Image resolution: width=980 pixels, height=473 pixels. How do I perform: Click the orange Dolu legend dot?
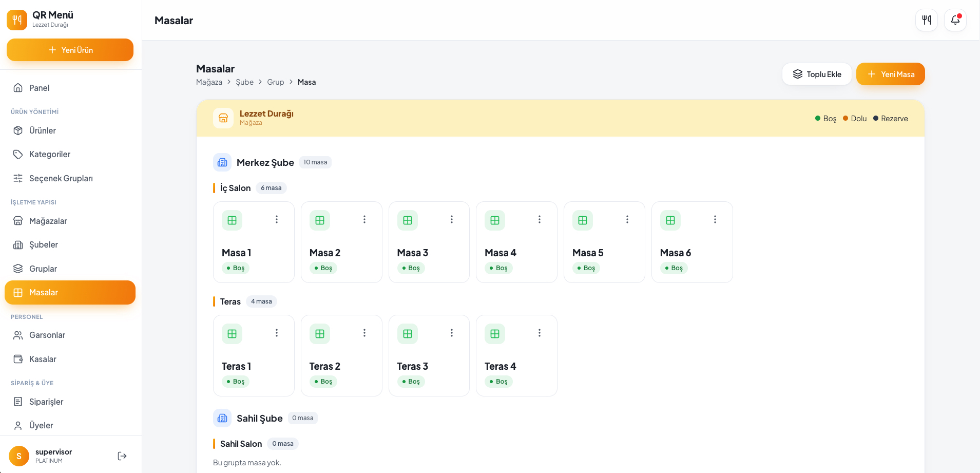click(846, 118)
